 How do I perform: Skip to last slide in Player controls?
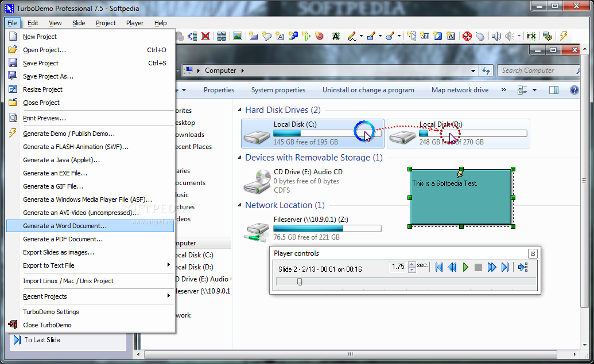(505, 268)
